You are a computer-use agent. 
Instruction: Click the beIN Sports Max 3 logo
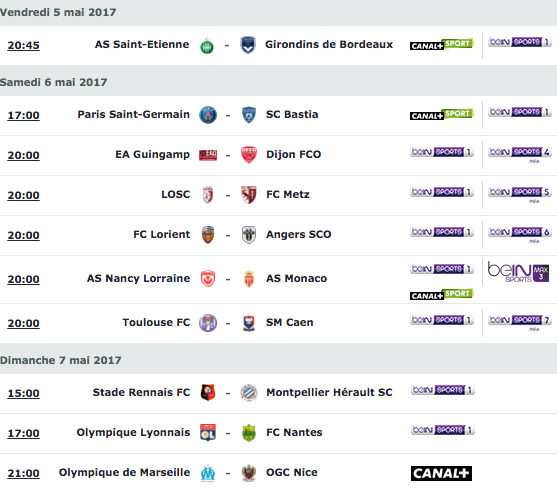(518, 273)
